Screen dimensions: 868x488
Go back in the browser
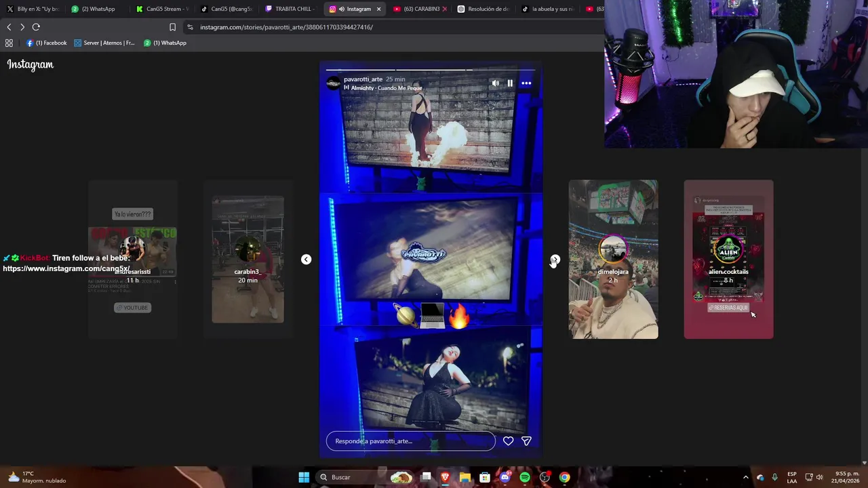pyautogui.click(x=9, y=27)
